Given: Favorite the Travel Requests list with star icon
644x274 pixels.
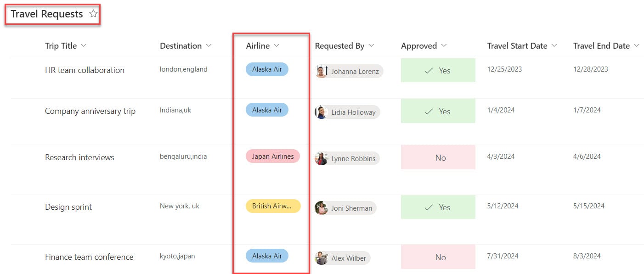Looking at the screenshot, I should pos(93,14).
